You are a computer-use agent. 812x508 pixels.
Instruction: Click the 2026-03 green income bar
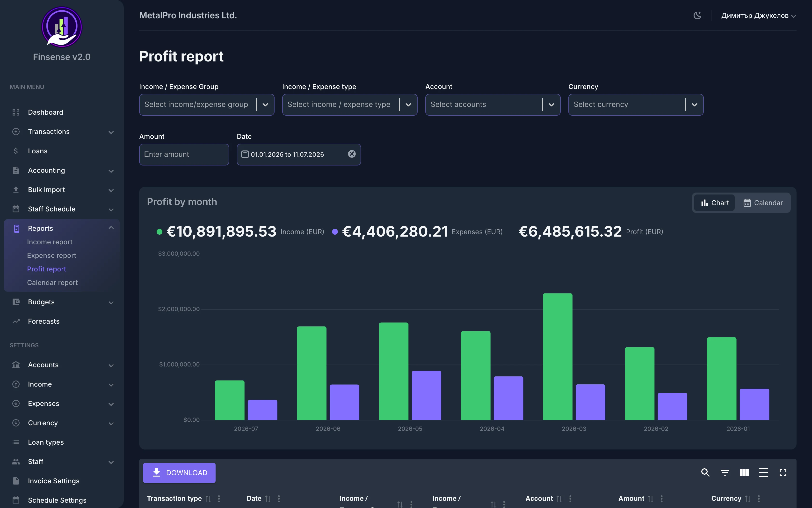coord(558,357)
